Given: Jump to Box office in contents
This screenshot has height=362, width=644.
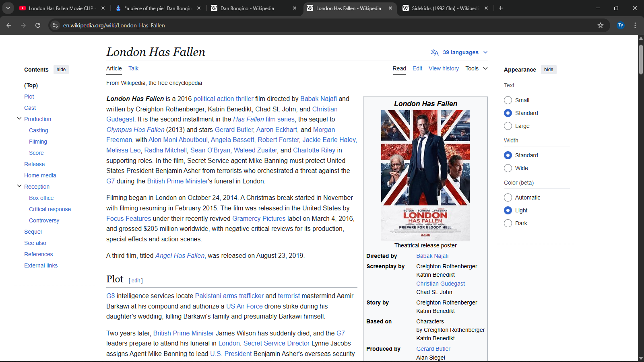Looking at the screenshot, I should tap(41, 198).
